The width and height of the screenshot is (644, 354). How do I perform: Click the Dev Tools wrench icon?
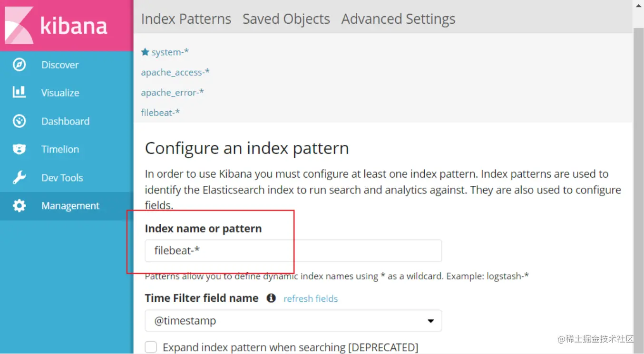tap(19, 178)
